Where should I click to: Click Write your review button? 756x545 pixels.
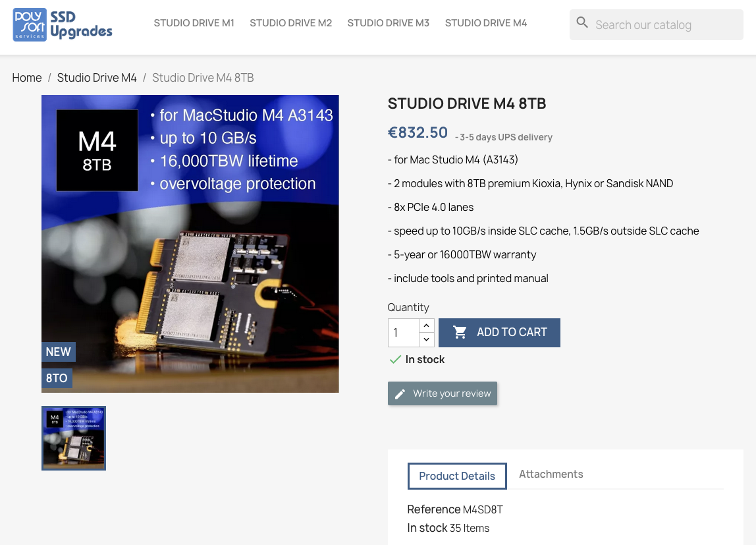tap(442, 393)
